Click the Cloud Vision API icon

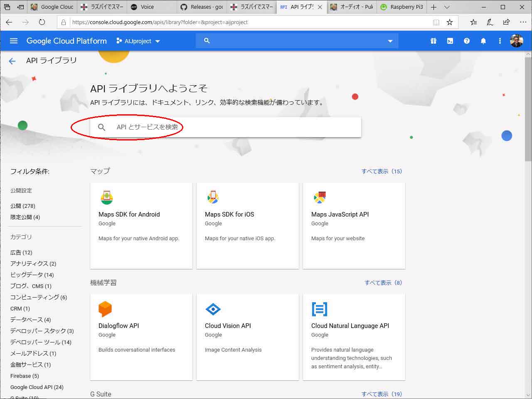pos(213,309)
